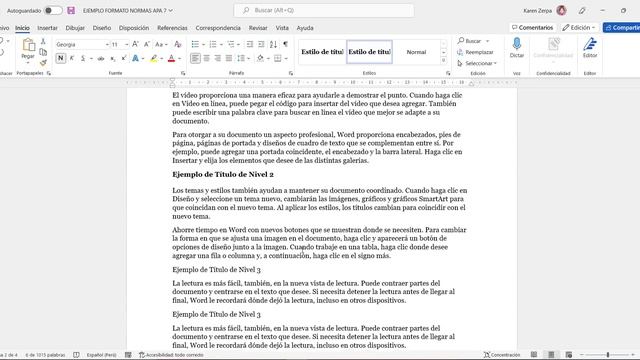Expand the Estilos gallery more arrow

[444, 60]
